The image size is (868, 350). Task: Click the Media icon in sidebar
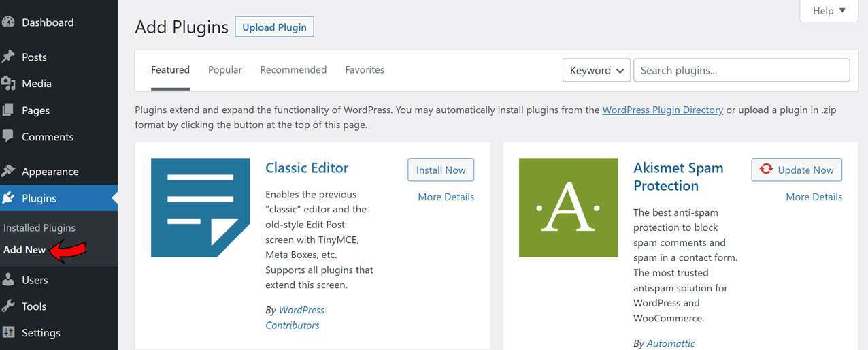(x=7, y=83)
